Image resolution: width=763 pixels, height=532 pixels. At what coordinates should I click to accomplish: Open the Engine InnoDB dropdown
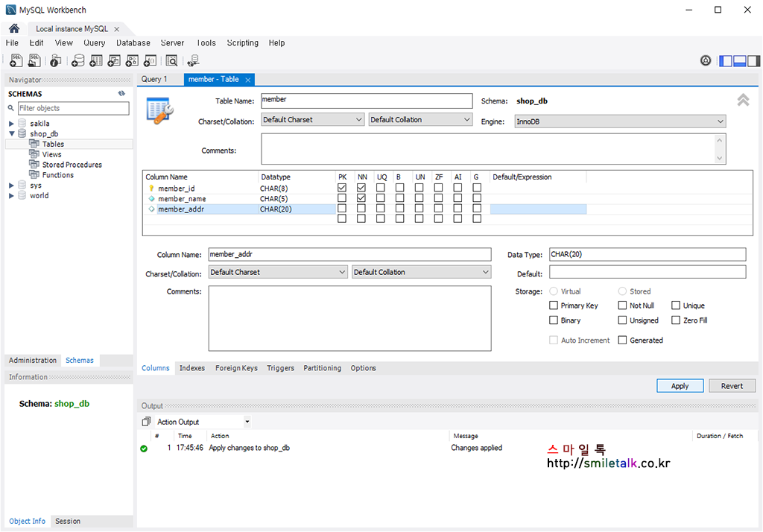pyautogui.click(x=621, y=121)
